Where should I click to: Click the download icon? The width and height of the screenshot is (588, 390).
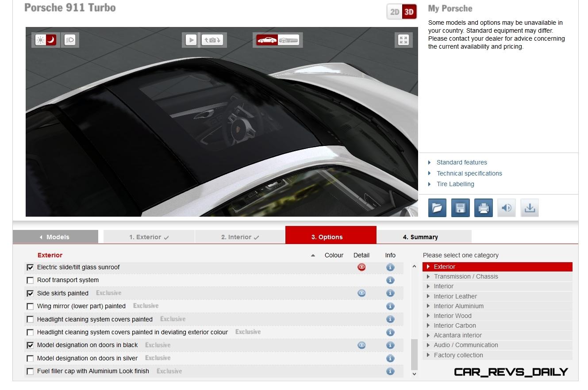pyautogui.click(x=530, y=208)
